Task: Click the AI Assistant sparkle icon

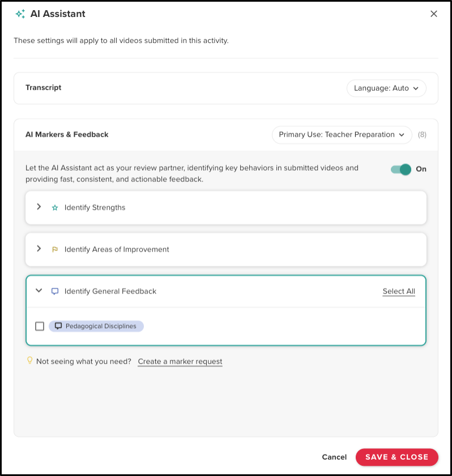Action: pyautogui.click(x=20, y=13)
